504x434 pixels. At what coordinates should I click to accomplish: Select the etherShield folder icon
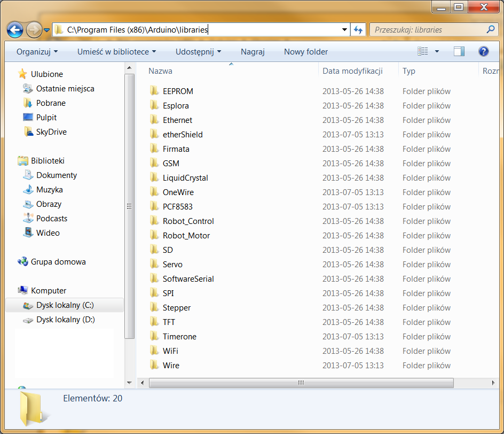(154, 135)
